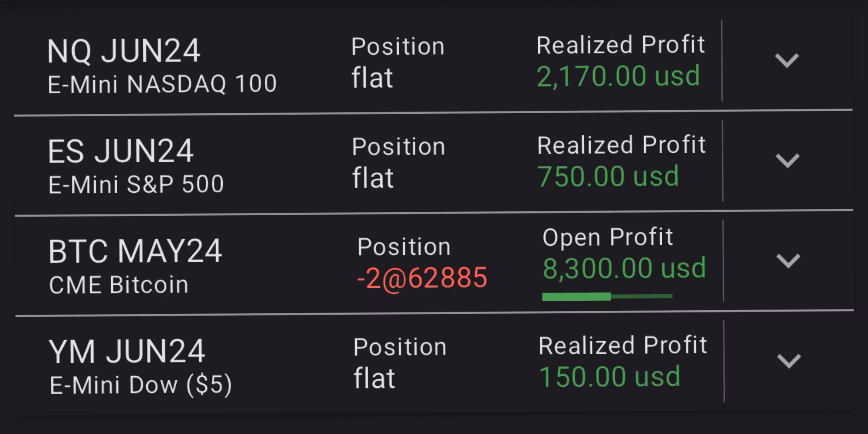Screen dimensions: 868x434
Task: Click the BTC open profit progress bar
Action: click(x=607, y=296)
